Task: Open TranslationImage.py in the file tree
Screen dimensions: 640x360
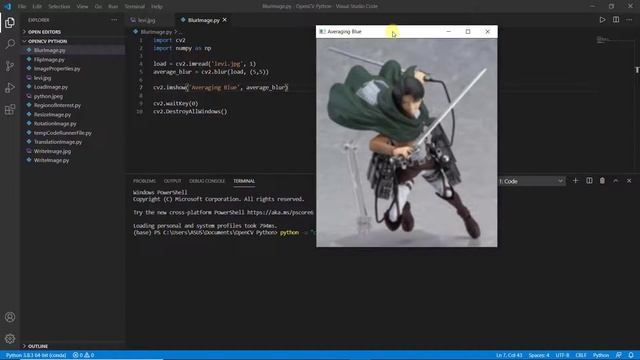Action: pyautogui.click(x=58, y=142)
